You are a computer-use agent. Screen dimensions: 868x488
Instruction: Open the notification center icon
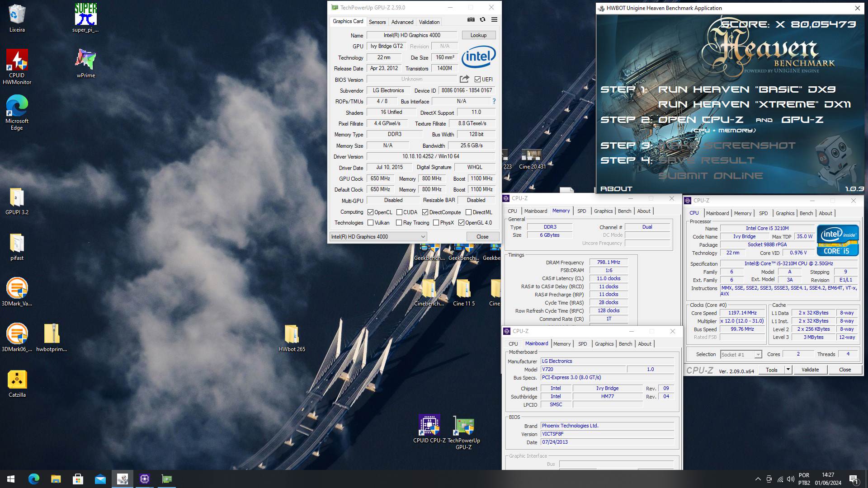tap(854, 479)
